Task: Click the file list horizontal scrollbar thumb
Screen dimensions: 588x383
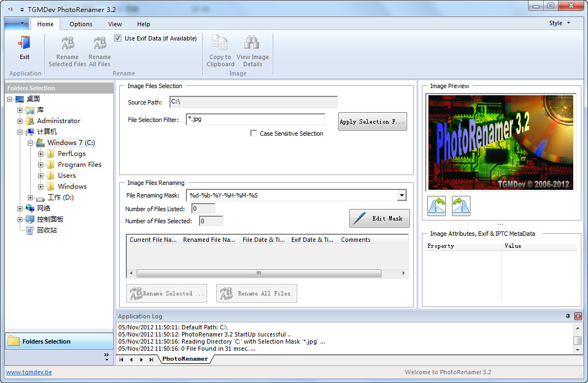Action: click(258, 274)
